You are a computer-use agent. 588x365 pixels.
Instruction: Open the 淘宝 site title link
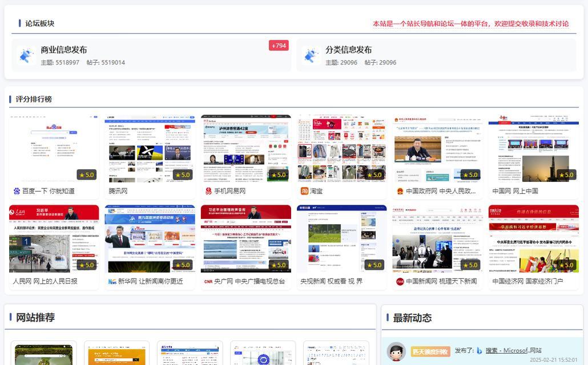316,191
